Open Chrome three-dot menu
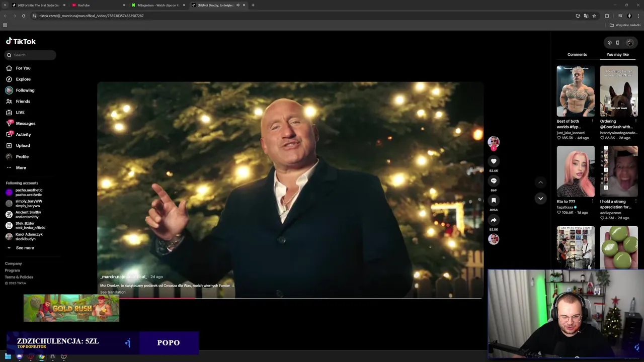The height and width of the screenshot is (362, 644). pos(638,16)
